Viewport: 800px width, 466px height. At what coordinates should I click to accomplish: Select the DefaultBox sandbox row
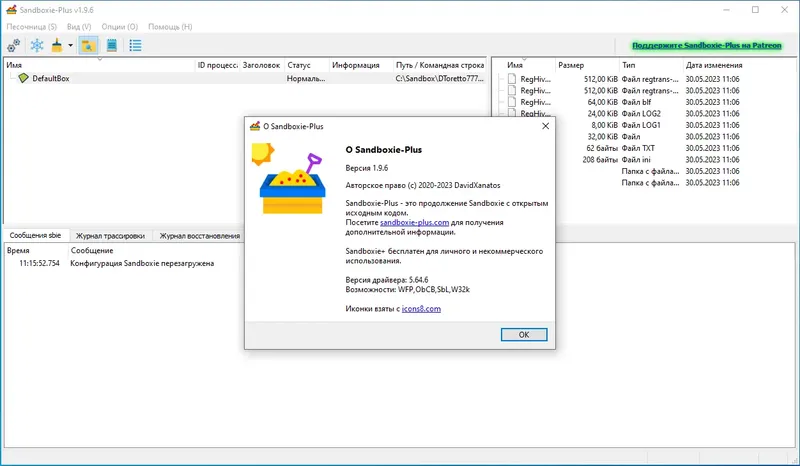click(x=245, y=79)
